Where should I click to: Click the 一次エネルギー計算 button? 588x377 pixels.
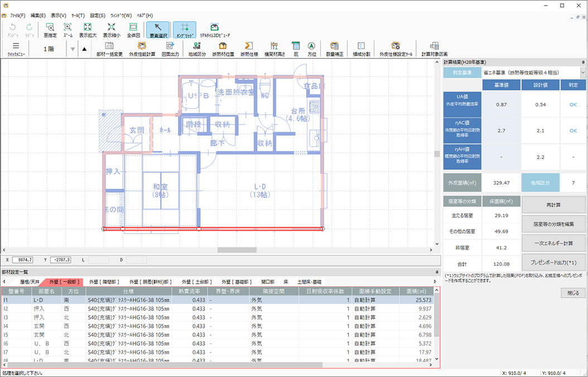point(553,243)
